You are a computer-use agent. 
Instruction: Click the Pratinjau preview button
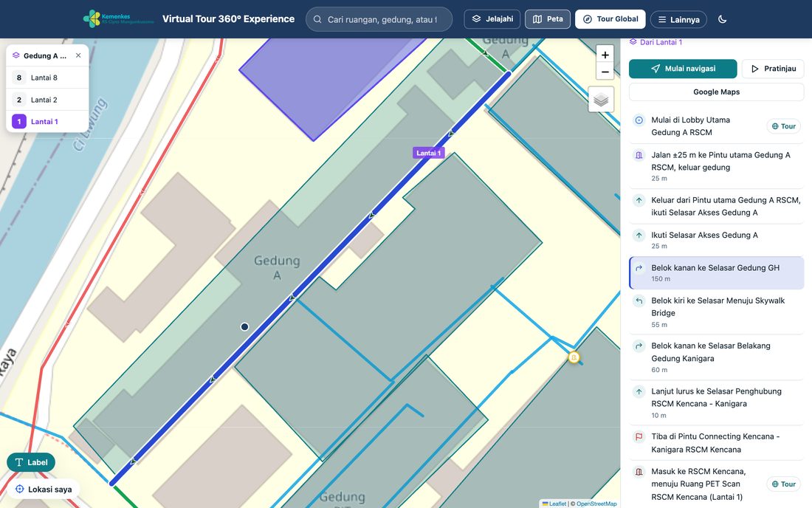point(773,69)
